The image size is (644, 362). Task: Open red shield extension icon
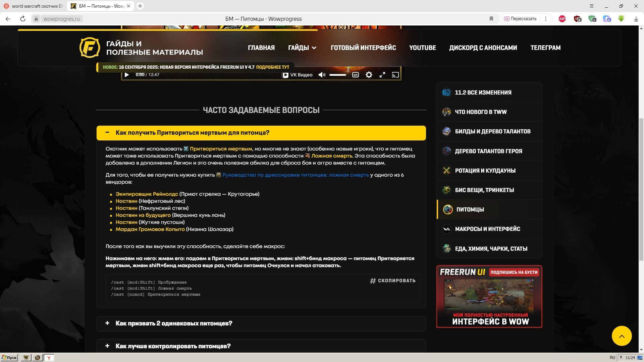[x=577, y=19]
